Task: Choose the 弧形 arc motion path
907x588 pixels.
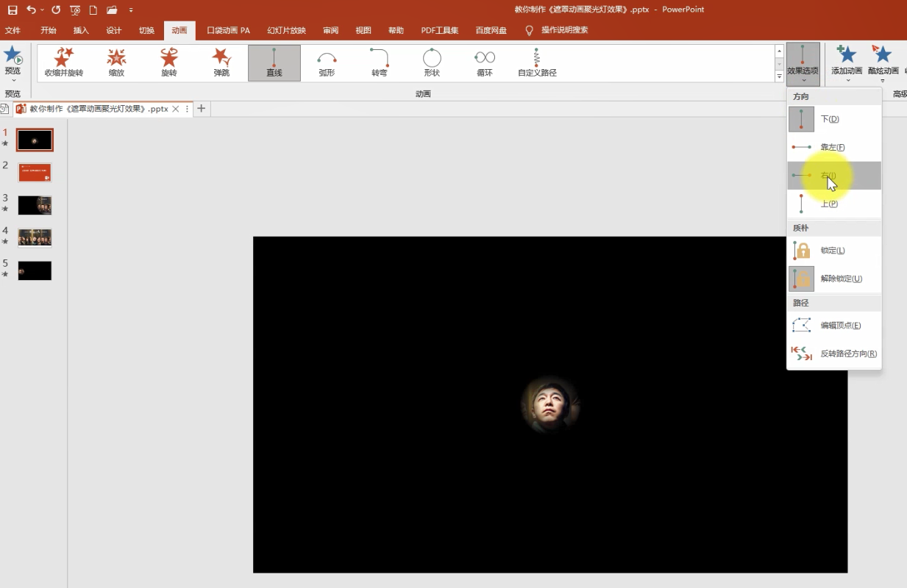Action: [x=327, y=62]
